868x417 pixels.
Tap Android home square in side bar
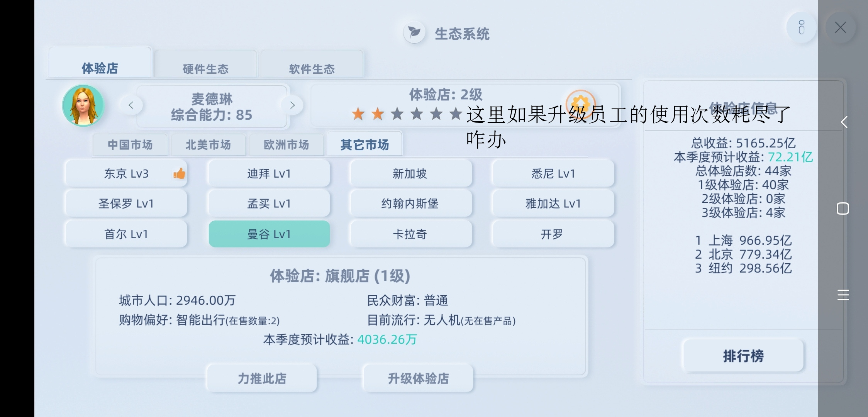click(x=843, y=208)
